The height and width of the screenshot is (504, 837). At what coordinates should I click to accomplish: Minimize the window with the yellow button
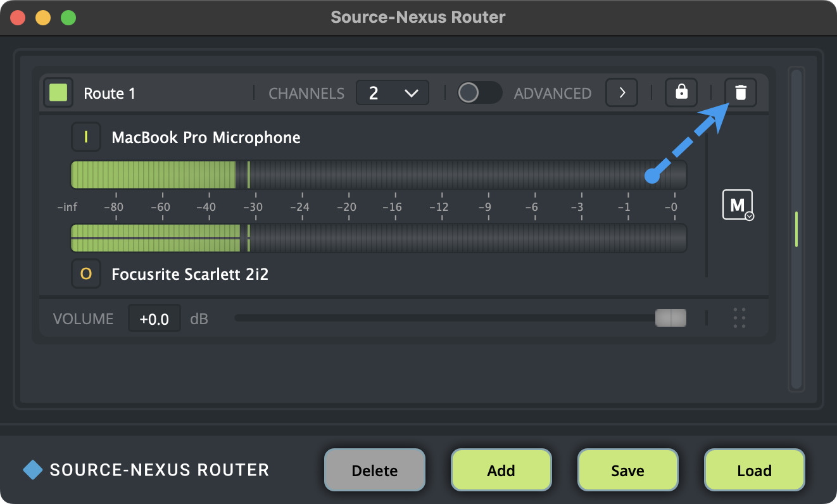[43, 18]
